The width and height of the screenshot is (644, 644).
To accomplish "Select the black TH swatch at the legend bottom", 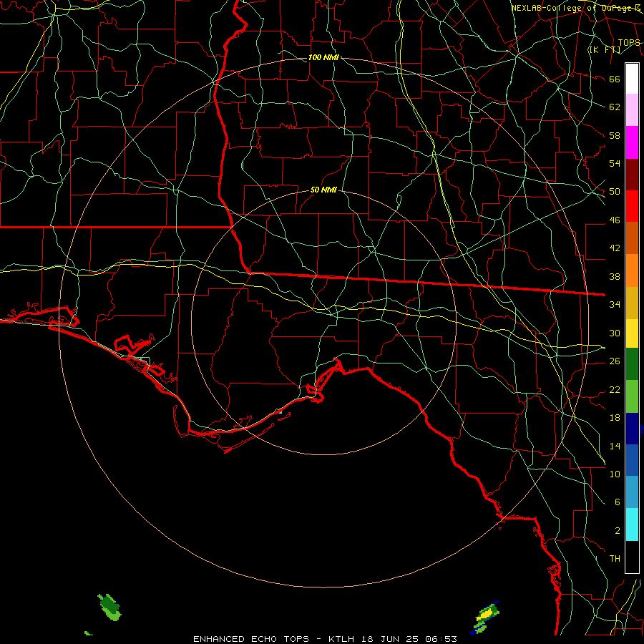I will 632,557.
